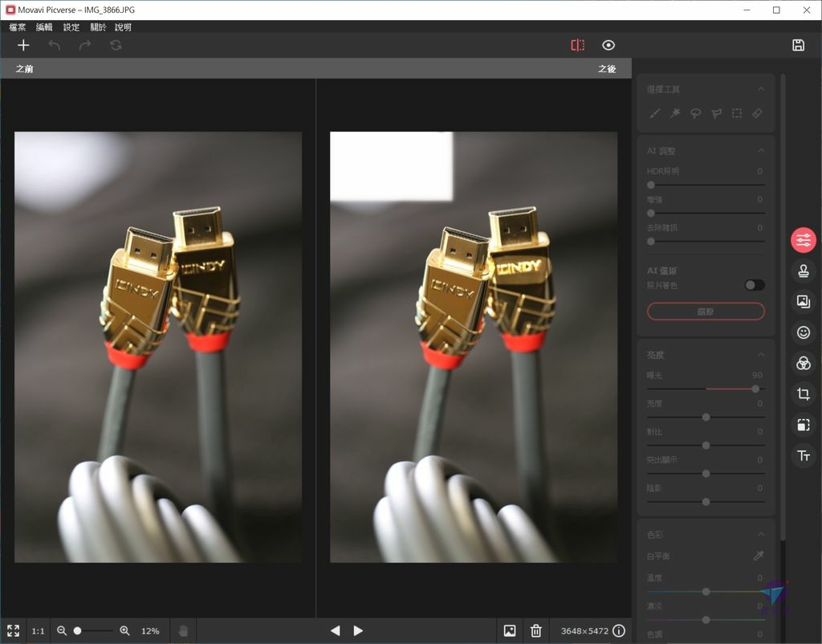822x644 pixels.
Task: Activate the hand pan tool
Action: pyautogui.click(x=183, y=631)
